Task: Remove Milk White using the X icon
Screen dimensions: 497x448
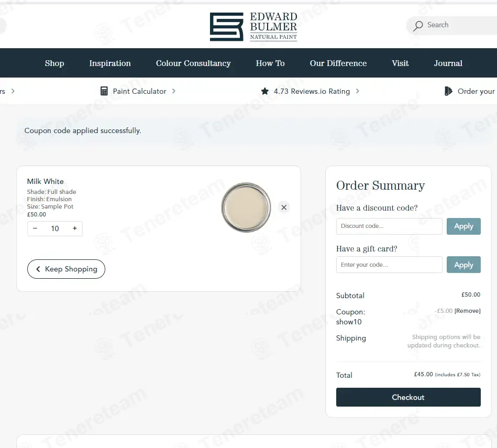Action: [284, 207]
